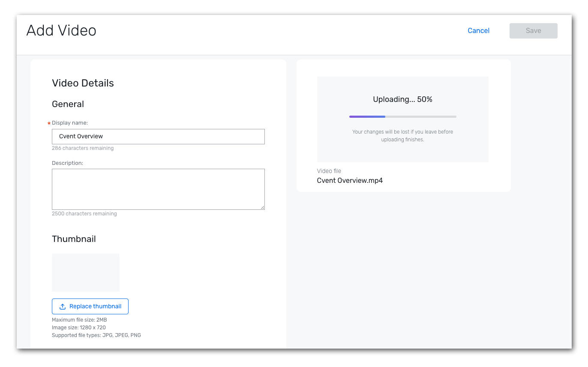Click the resize handle of the Description box

point(262,207)
